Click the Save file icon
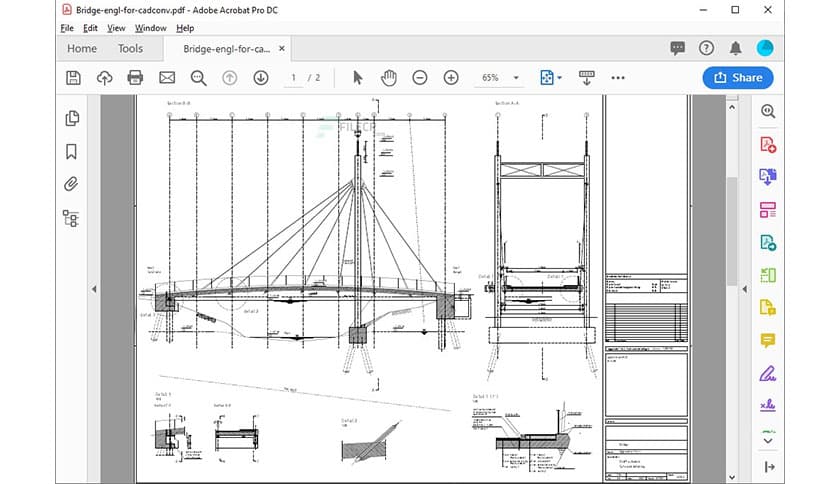836x484 pixels. [73, 78]
